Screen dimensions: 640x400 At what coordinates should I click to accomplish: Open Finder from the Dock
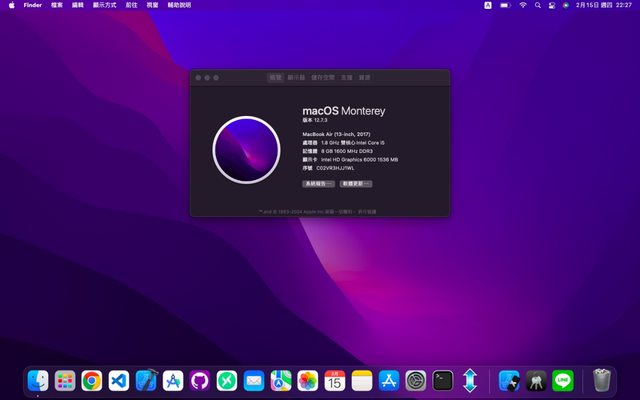point(38,380)
